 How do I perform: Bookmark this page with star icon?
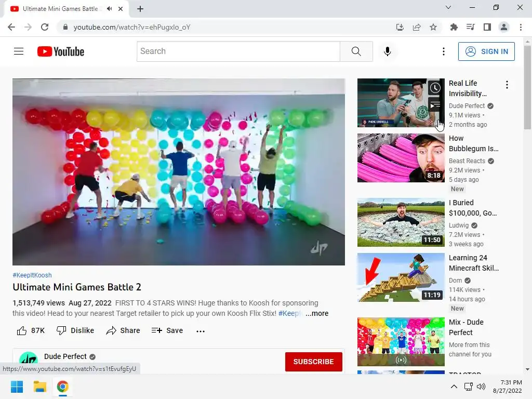tap(433, 27)
